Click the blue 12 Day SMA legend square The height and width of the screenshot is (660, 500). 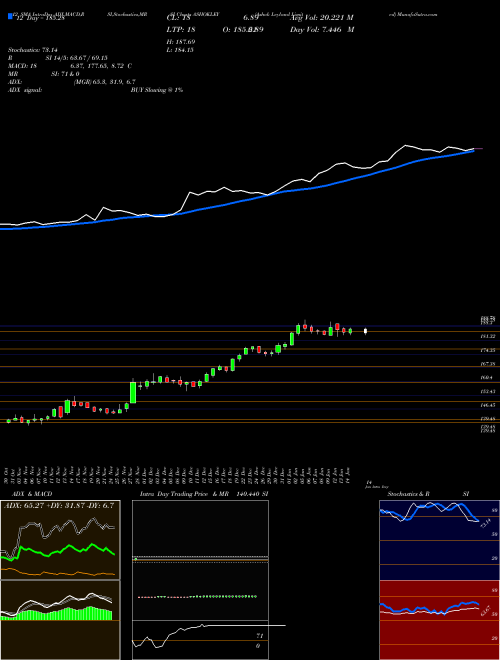10,17
